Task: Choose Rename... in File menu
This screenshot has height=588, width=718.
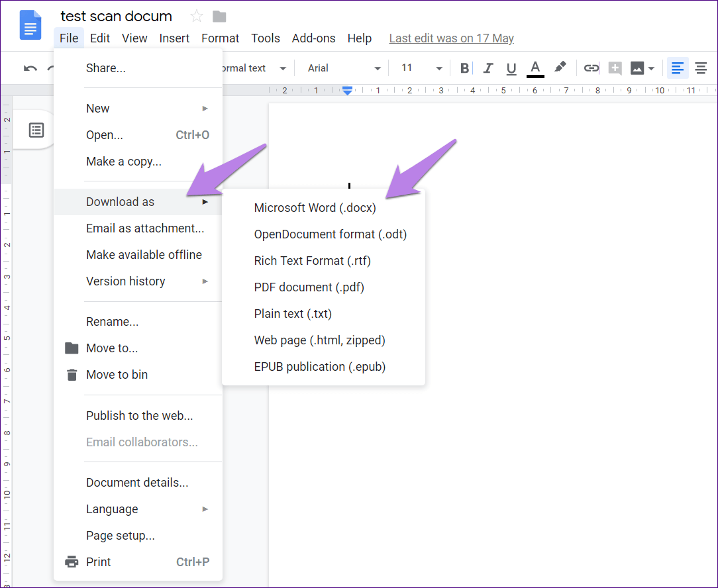Action: coord(138,321)
